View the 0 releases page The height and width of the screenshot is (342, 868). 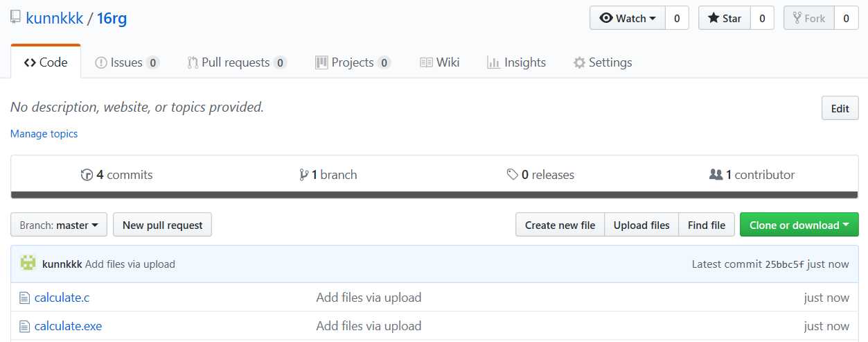[x=540, y=175]
